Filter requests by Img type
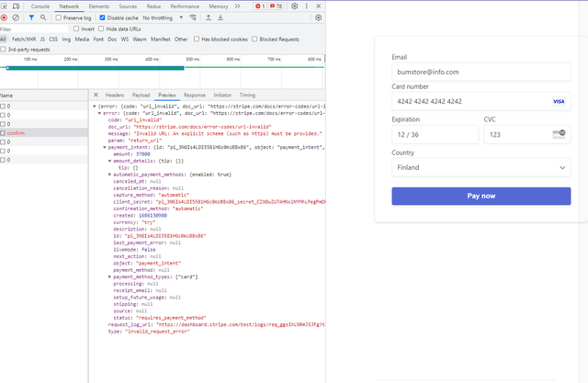The width and height of the screenshot is (588, 383). click(x=66, y=39)
